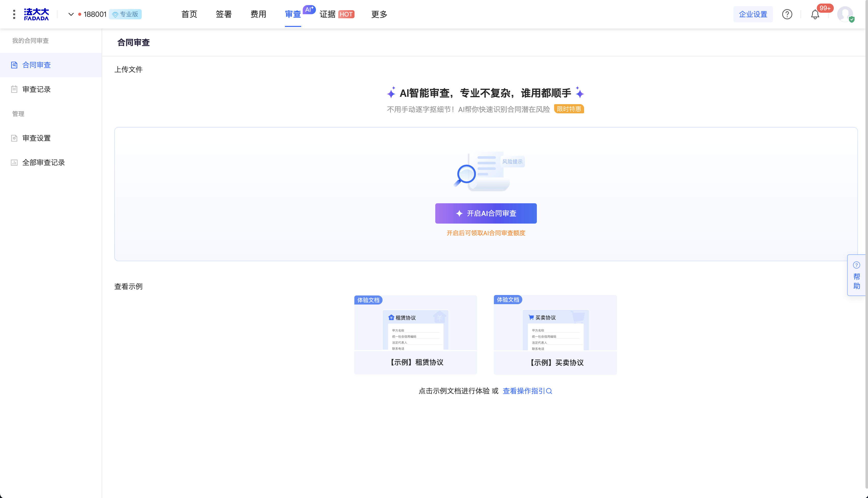868x498 pixels.
Task: Open the help question mark icon
Action: [787, 14]
